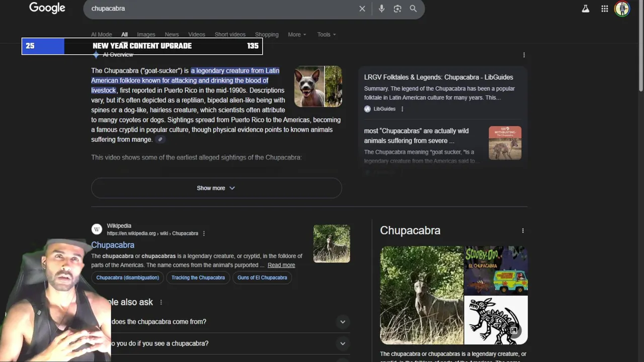Open the Chupacabra Wikipedia result title
The image size is (644, 362).
click(113, 245)
